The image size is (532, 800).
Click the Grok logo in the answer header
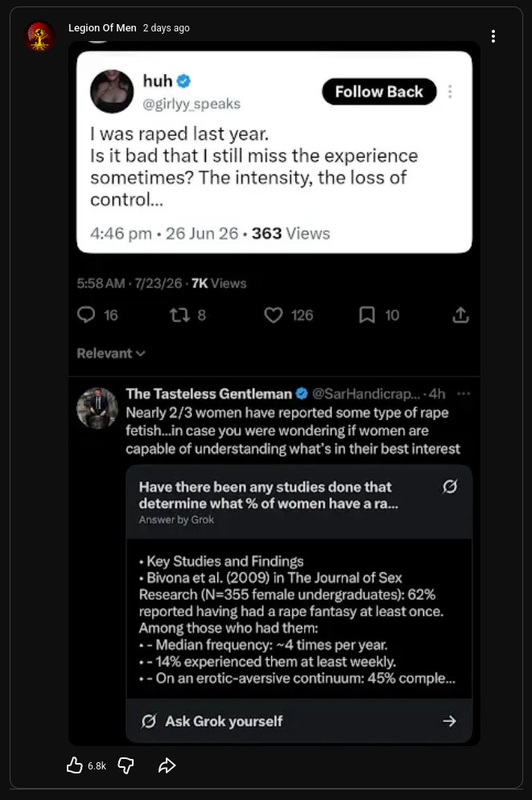coord(449,487)
